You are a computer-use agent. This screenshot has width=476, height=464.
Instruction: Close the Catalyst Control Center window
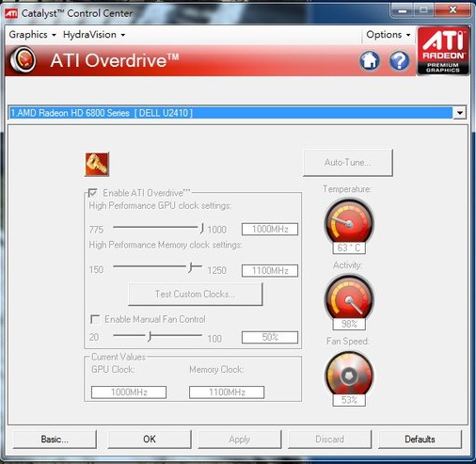[x=452, y=10]
